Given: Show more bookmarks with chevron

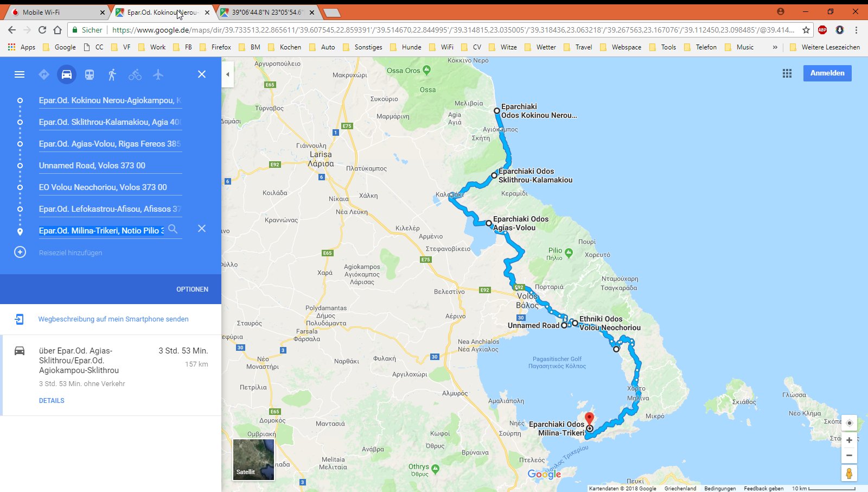Looking at the screenshot, I should (x=775, y=47).
